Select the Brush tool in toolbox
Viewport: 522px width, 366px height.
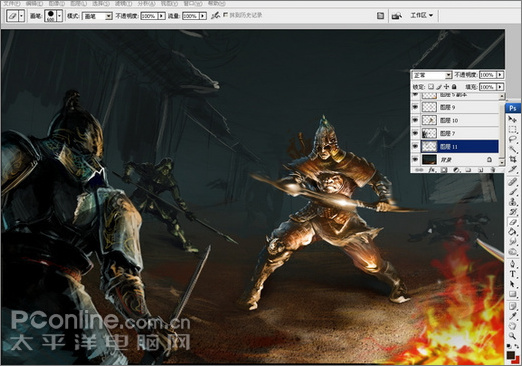(512, 192)
